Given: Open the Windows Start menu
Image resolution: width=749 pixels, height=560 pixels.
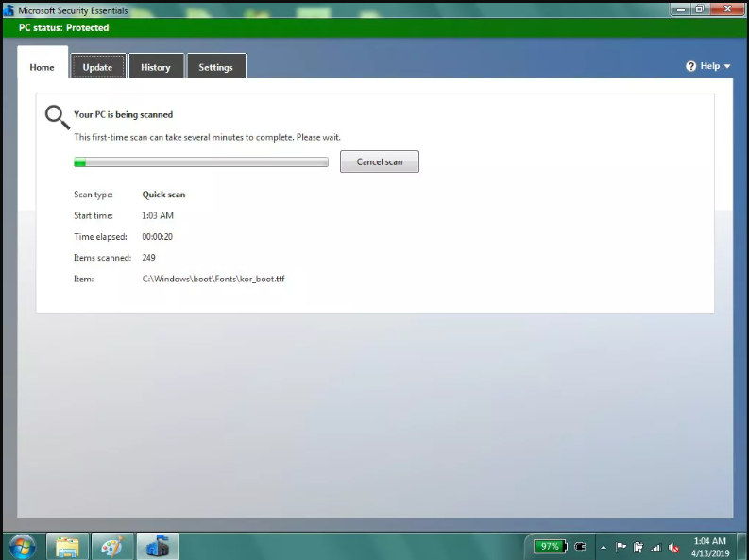Looking at the screenshot, I should pyautogui.click(x=22, y=547).
